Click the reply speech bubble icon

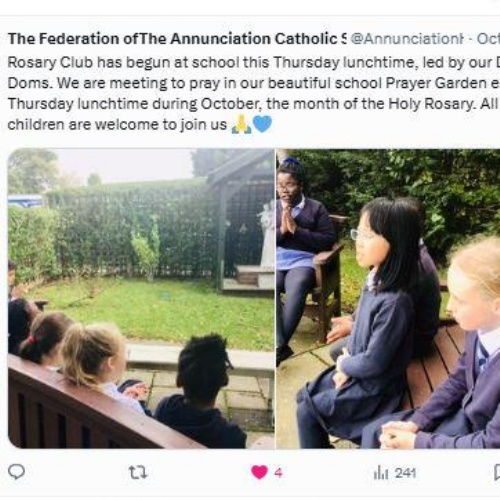[x=16, y=472]
